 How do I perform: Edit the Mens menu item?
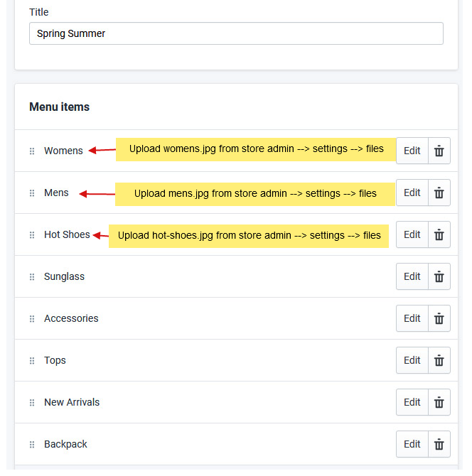(x=412, y=193)
